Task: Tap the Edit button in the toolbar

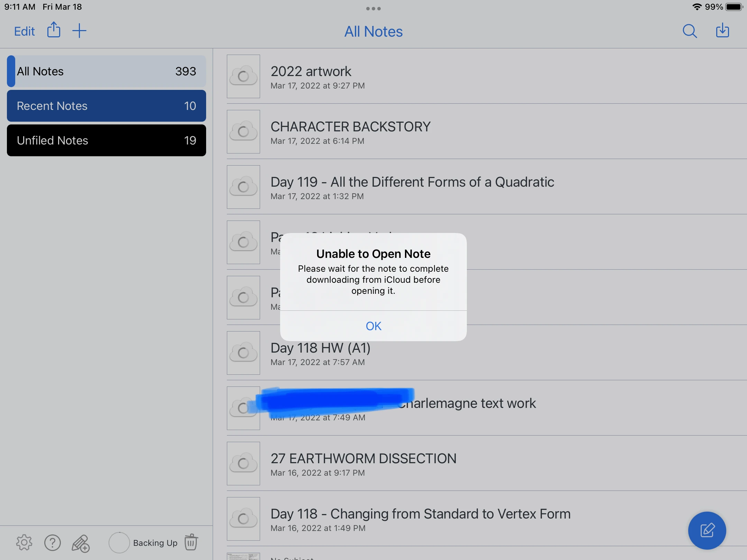Action: pyautogui.click(x=24, y=31)
